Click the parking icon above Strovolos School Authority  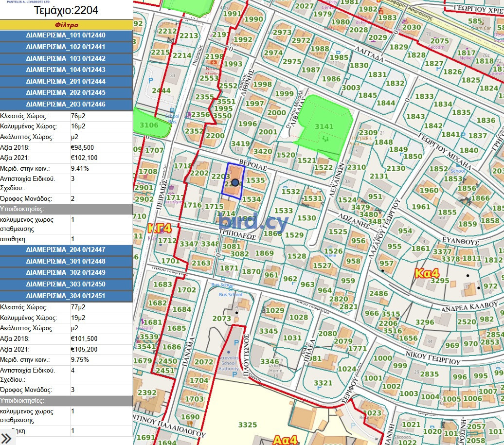pos(236,342)
